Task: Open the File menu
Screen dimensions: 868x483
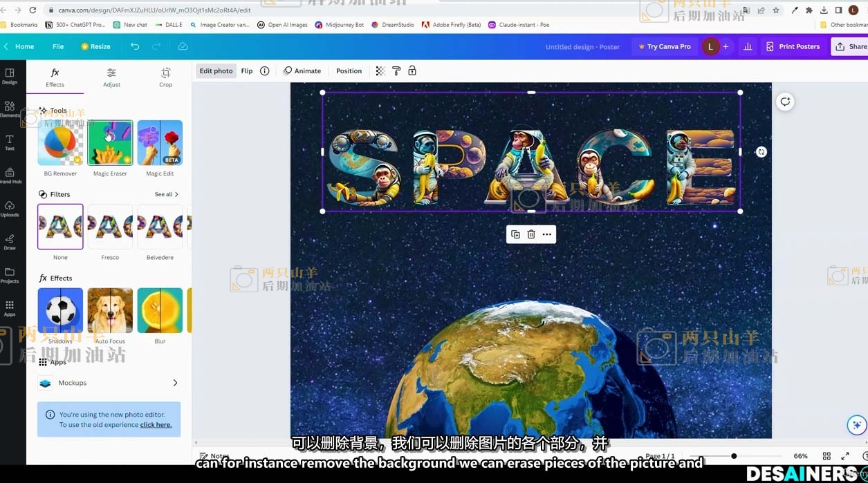Action: coord(58,46)
